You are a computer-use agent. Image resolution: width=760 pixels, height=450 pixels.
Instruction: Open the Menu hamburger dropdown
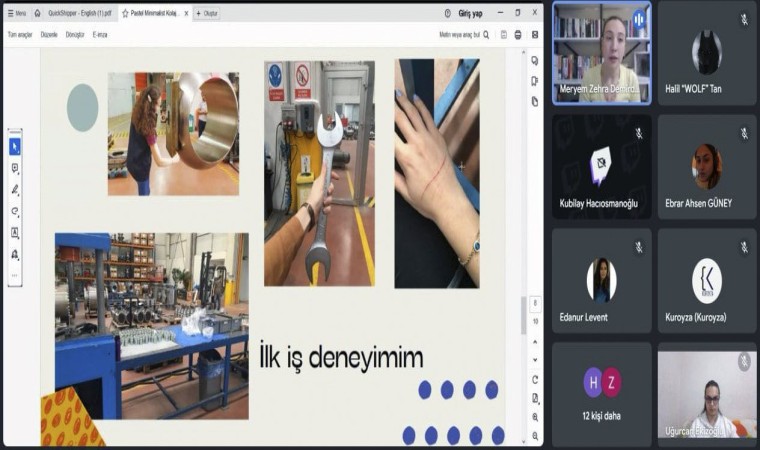click(x=17, y=13)
